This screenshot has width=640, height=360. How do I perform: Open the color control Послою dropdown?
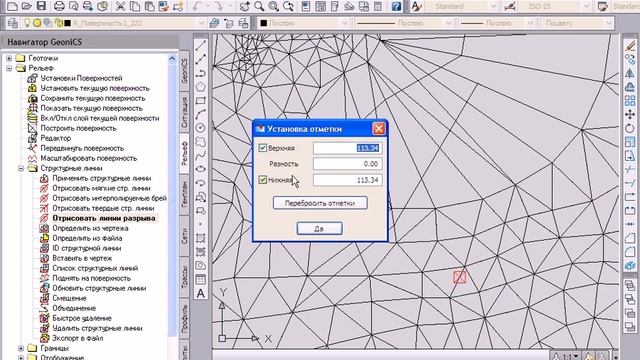[344, 23]
